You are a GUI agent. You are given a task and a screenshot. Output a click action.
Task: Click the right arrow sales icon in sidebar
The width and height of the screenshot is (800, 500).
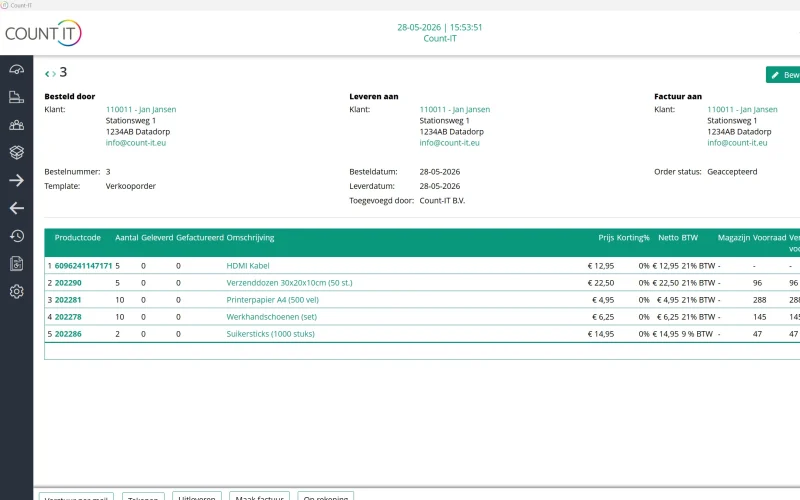[x=16, y=180]
